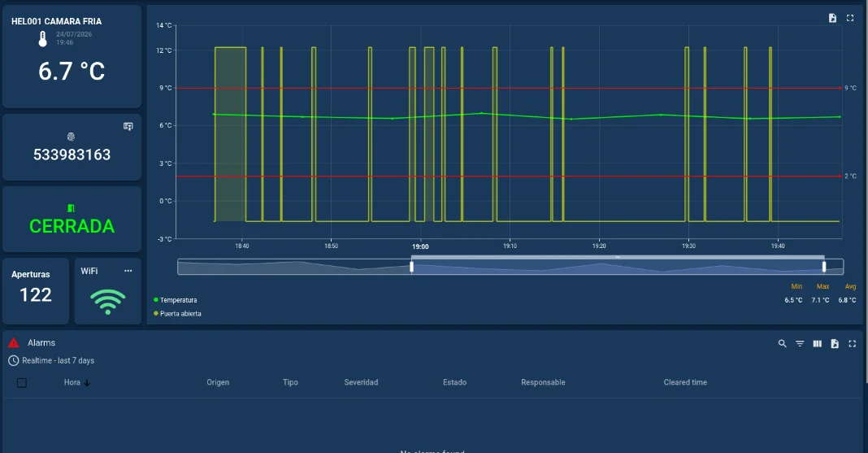868x453 pixels.
Task: Sort alarms by Severidad column
Action: point(361,382)
